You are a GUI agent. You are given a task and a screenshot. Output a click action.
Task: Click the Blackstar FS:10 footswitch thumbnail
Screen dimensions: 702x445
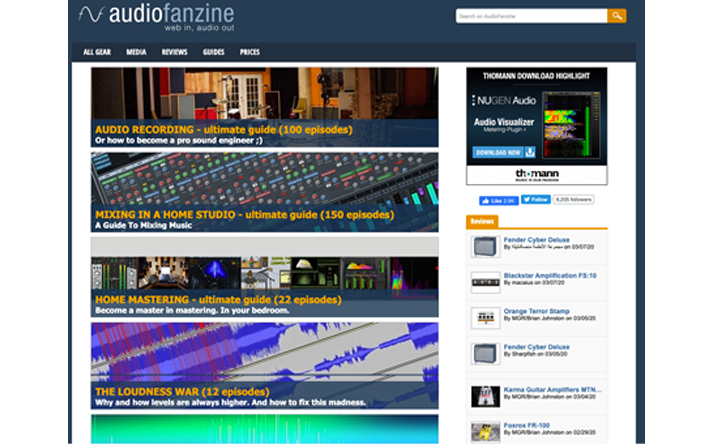[485, 282]
